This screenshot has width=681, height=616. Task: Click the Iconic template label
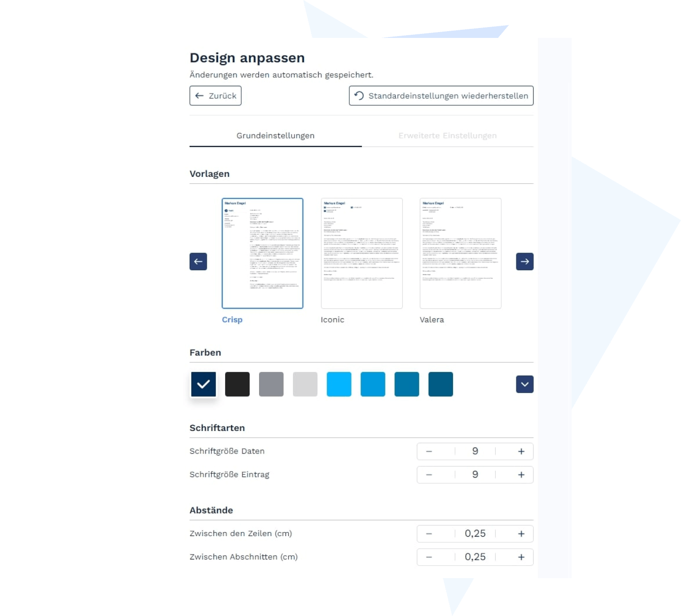(332, 320)
